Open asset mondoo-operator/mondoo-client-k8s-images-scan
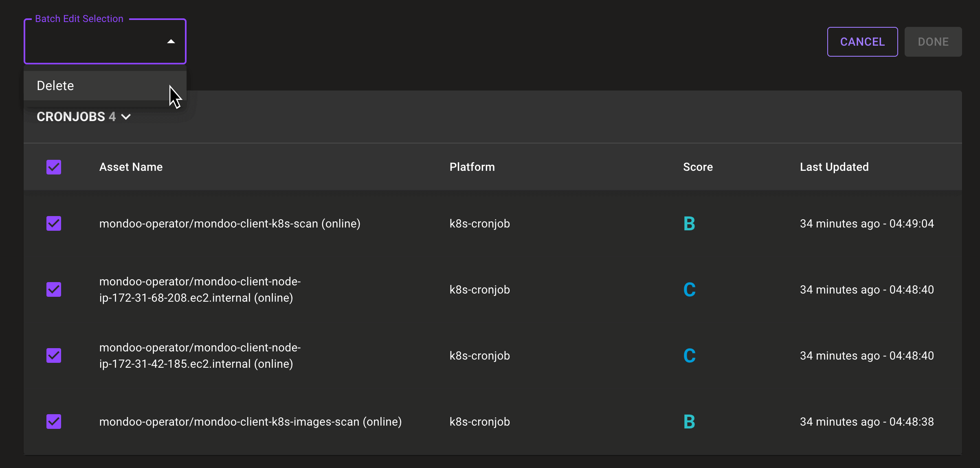This screenshot has width=980, height=468. click(251, 422)
